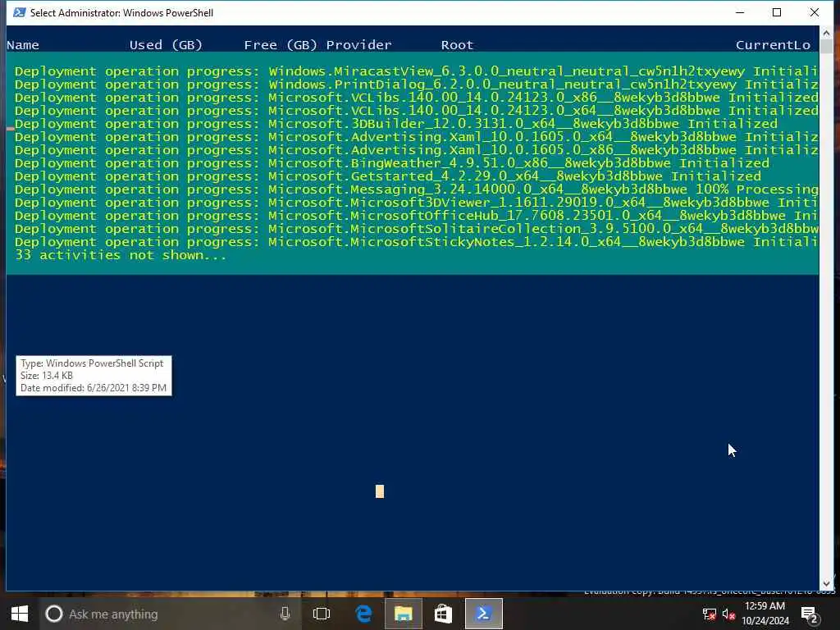Open File Explorer from the taskbar
The image size is (840, 630).
404,614
